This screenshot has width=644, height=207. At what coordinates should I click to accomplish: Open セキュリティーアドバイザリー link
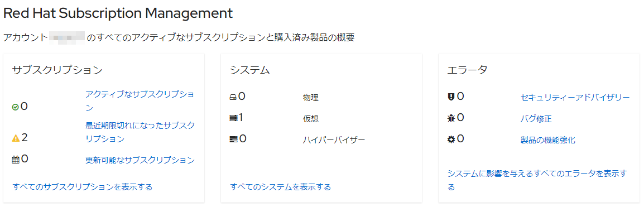click(575, 98)
